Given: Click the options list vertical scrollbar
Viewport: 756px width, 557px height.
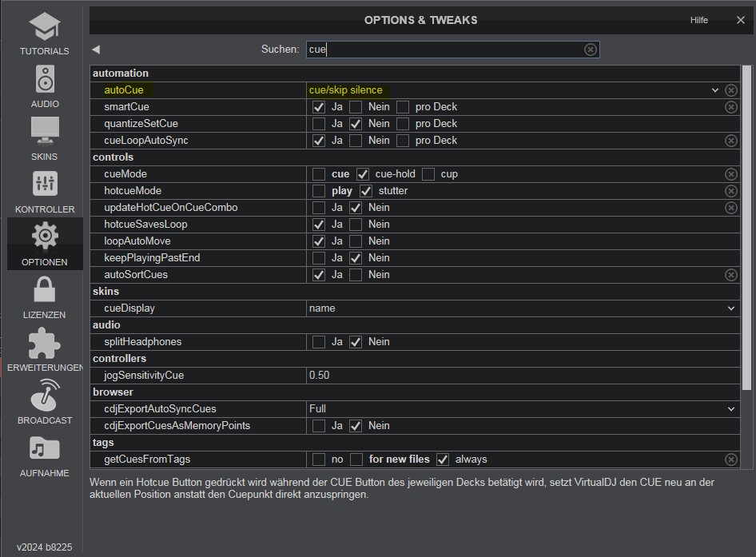Looking at the screenshot, I should click(x=746, y=228).
